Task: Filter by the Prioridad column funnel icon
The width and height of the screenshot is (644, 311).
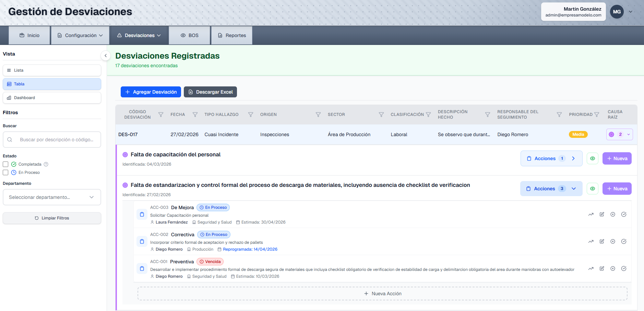Action: pyautogui.click(x=597, y=115)
